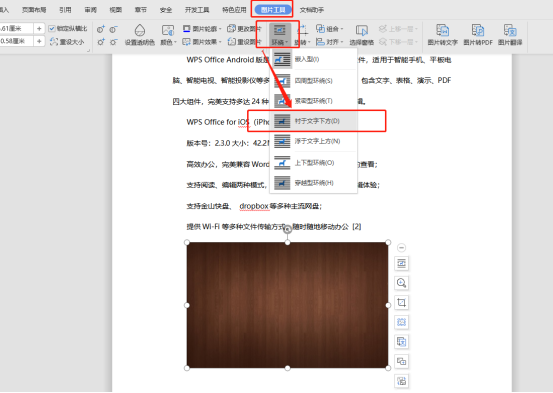Image resolution: width=553 pixels, height=393 pixels.
Task: Click the crop icon beside the image
Action: point(401,302)
